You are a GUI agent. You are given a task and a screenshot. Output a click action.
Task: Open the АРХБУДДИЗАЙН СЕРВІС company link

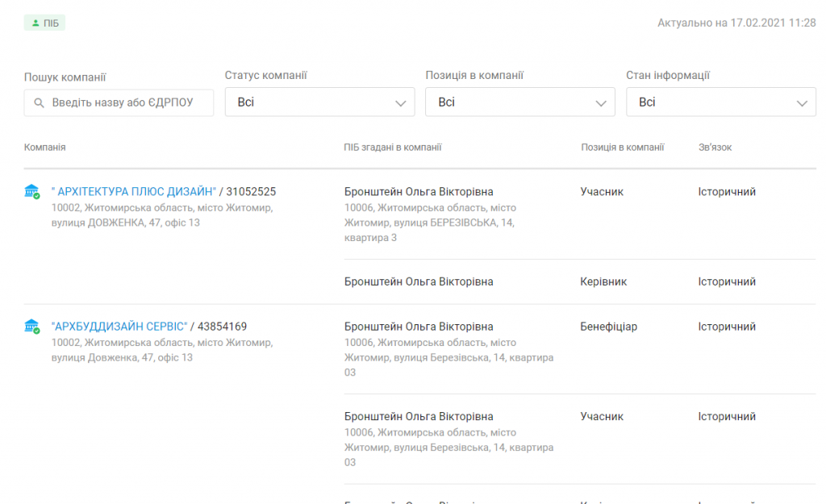tap(119, 327)
